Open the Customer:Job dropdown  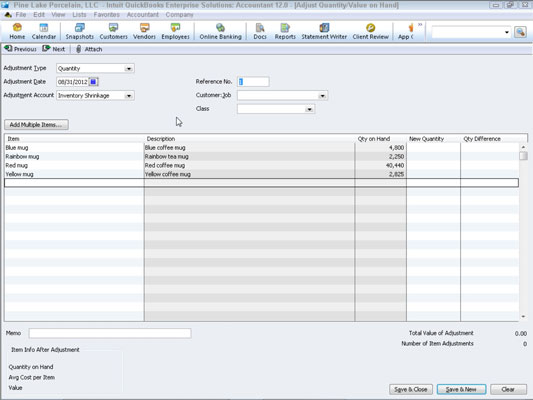pyautogui.click(x=322, y=96)
